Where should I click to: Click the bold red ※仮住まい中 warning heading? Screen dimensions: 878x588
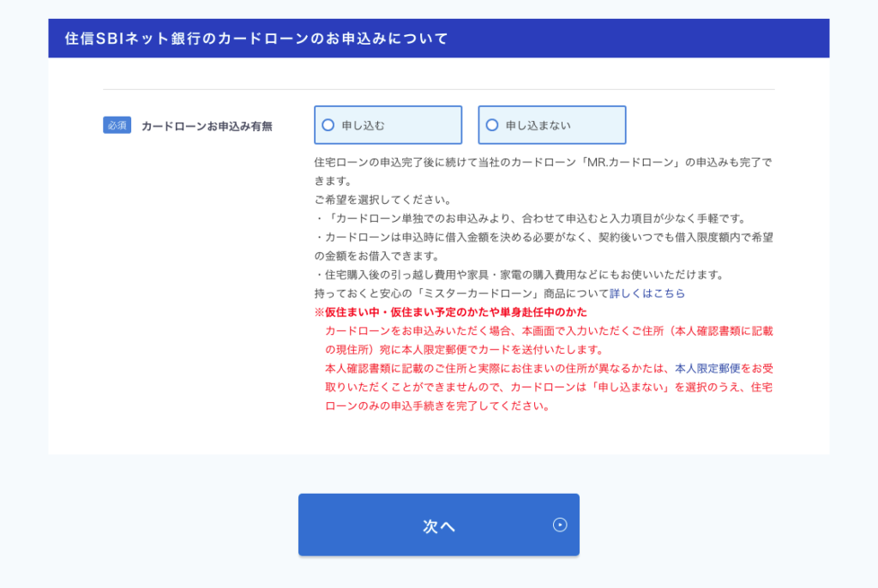point(451,312)
